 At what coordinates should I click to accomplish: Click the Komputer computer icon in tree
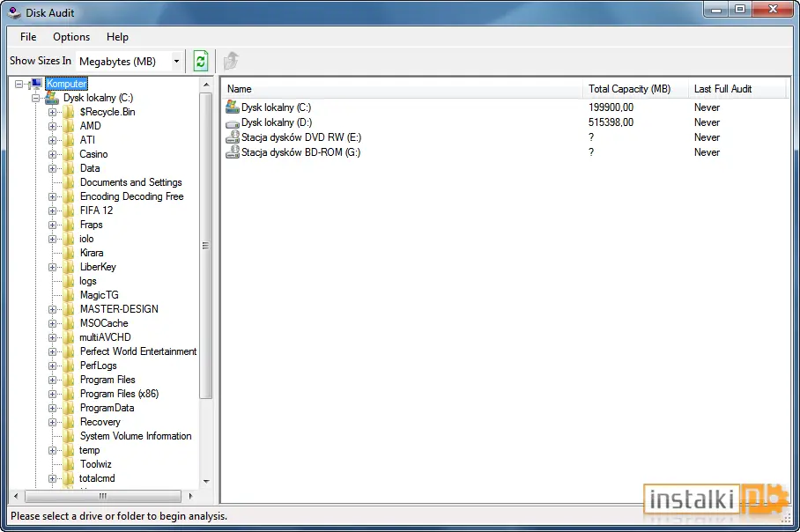pos(36,83)
